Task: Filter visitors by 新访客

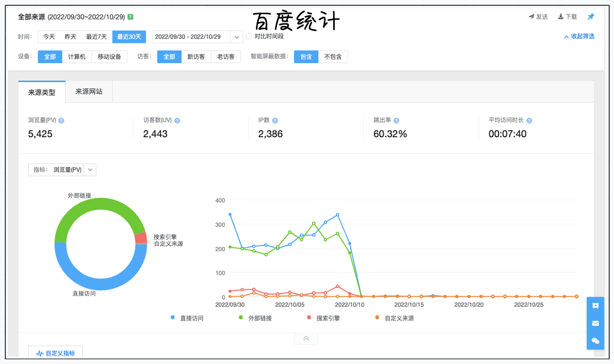Action: 197,57
